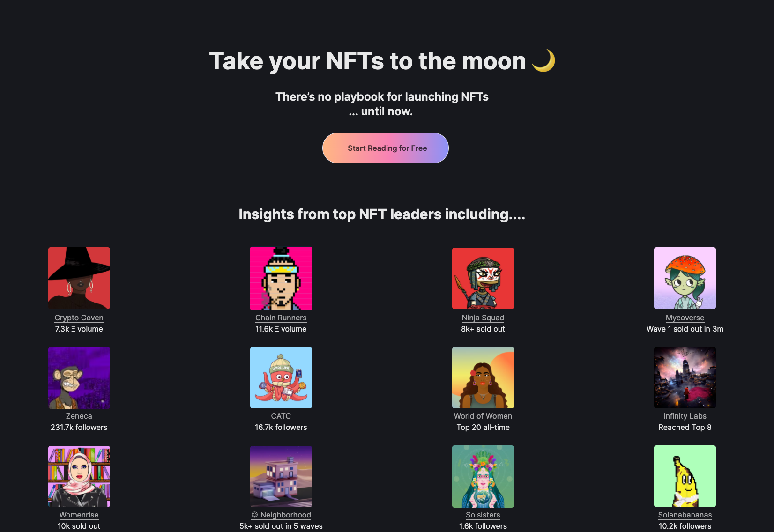
Task: Click the Start Reading for Free button
Action: [x=385, y=148]
